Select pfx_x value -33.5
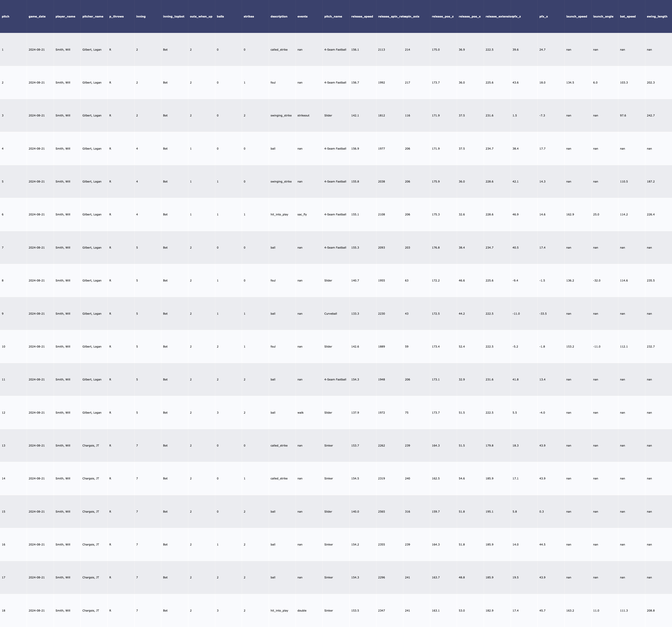 point(543,314)
